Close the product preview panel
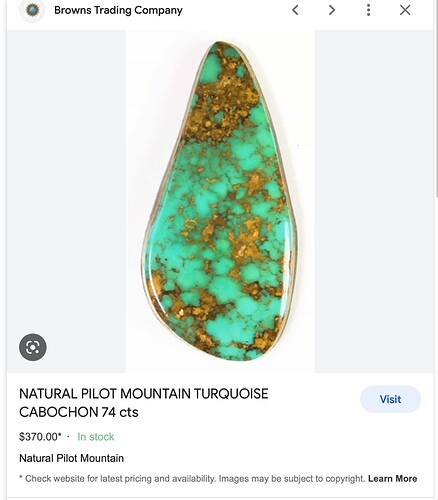This screenshot has width=438, height=500. coord(405,10)
